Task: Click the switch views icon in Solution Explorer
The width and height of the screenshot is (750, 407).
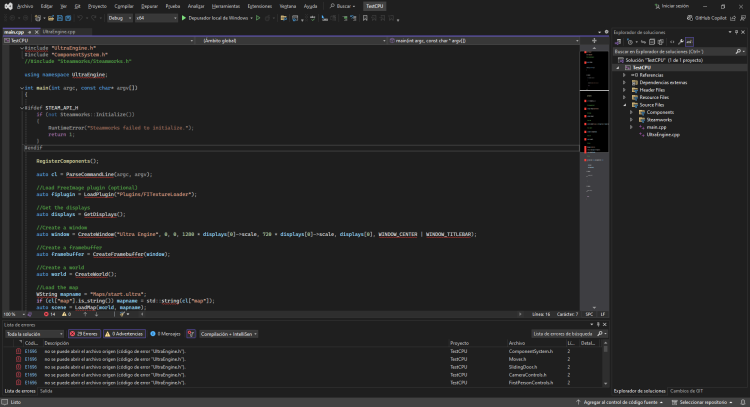Action: (618, 42)
